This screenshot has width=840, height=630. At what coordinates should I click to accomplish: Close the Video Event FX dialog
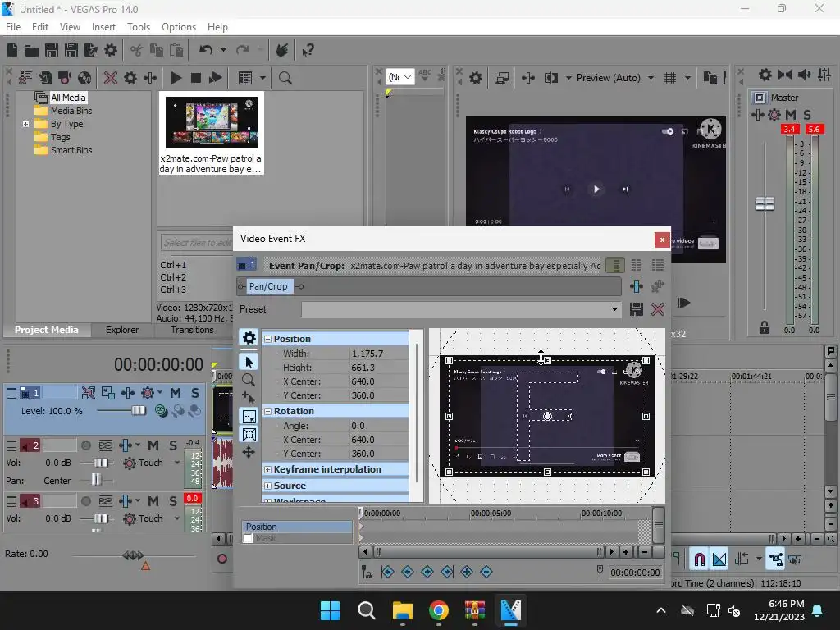[662, 240]
